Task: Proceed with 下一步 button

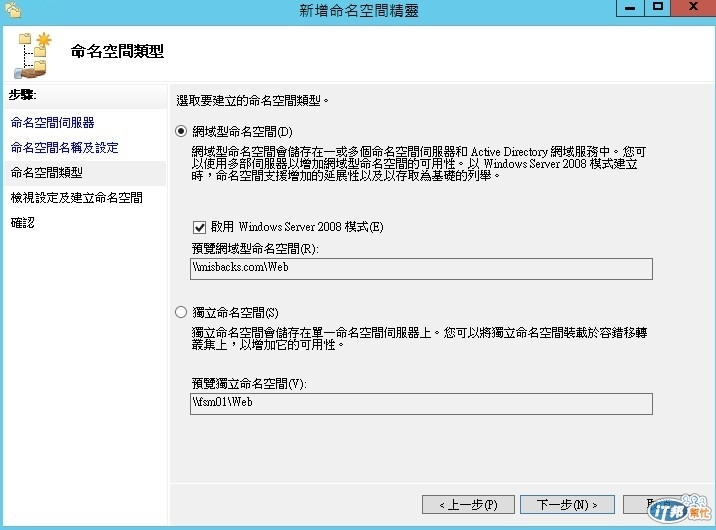Action: point(567,504)
